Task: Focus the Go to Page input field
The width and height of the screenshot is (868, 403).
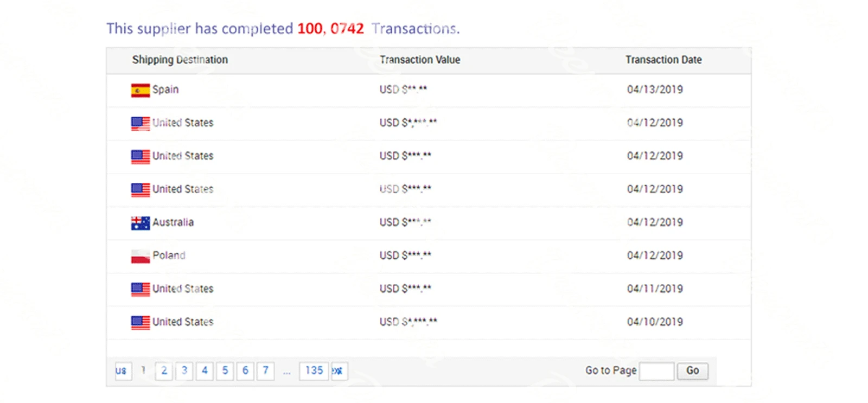Action: [x=656, y=372]
